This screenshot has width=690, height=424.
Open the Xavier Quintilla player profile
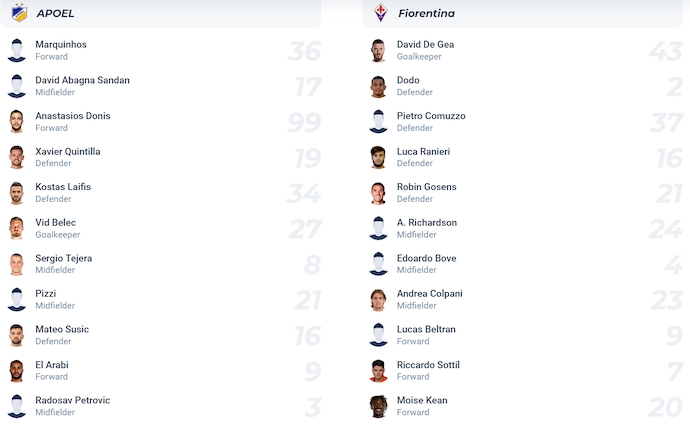(x=67, y=151)
